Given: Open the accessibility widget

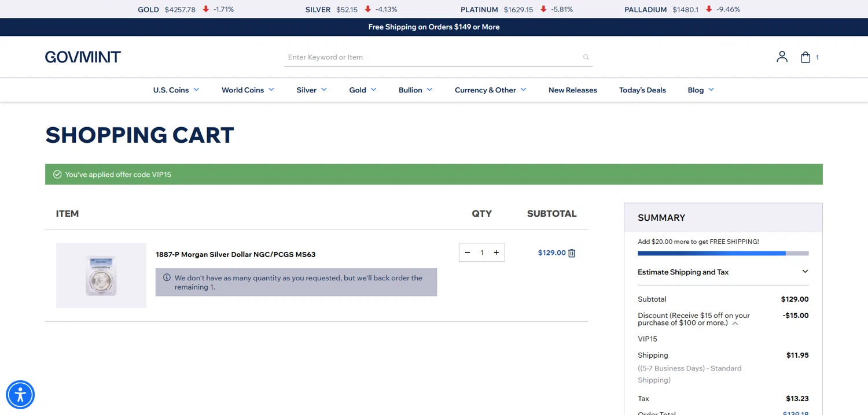Looking at the screenshot, I should coord(20,395).
